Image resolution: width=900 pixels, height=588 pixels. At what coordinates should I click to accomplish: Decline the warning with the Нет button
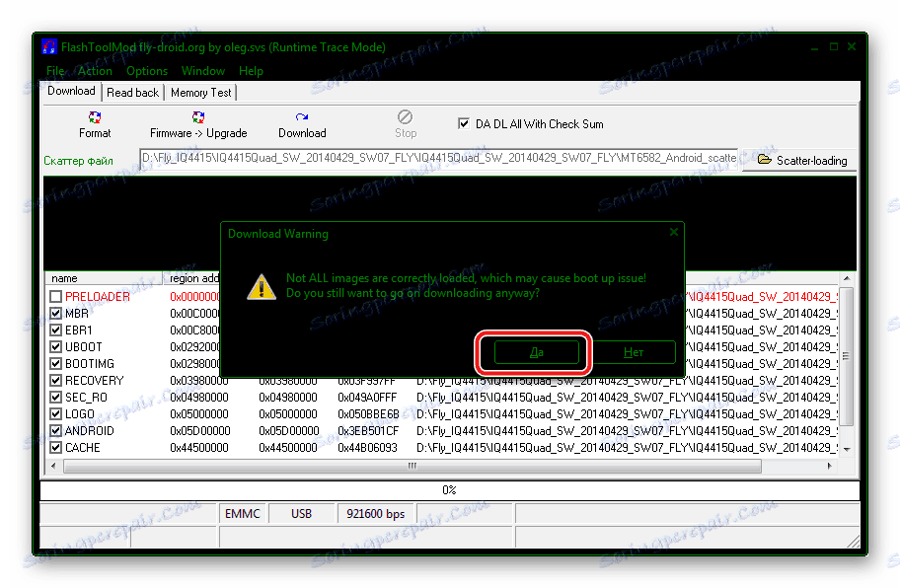click(x=634, y=352)
